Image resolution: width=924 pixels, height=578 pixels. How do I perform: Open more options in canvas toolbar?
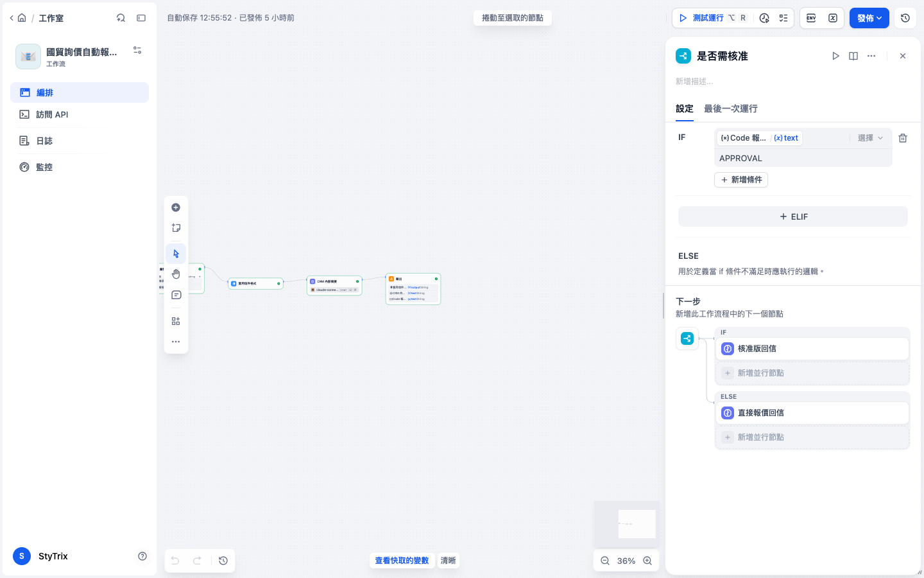coord(176,342)
